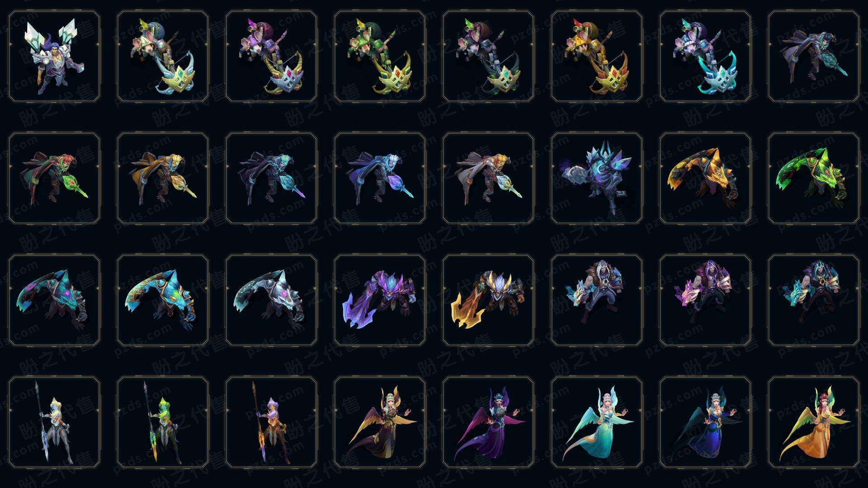Click the armored crystal knight with mace
The width and height of the screenshot is (868, 488).
(x=597, y=178)
